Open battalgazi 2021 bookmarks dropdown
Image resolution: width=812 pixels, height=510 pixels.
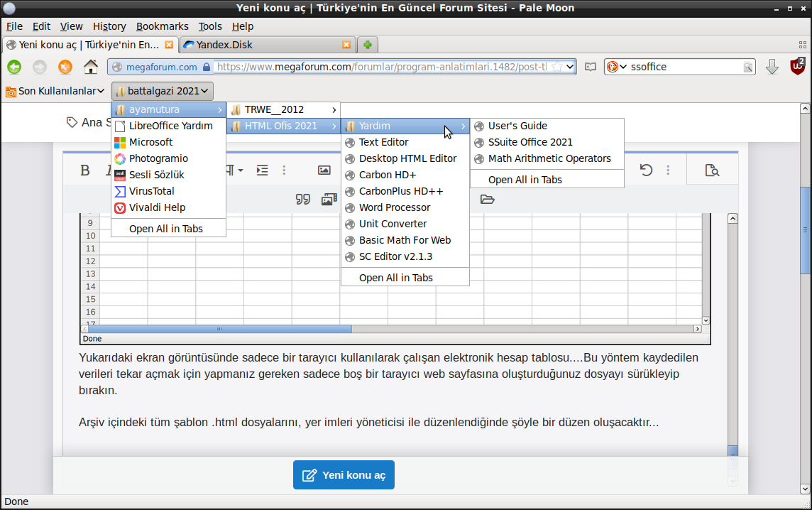(162, 91)
